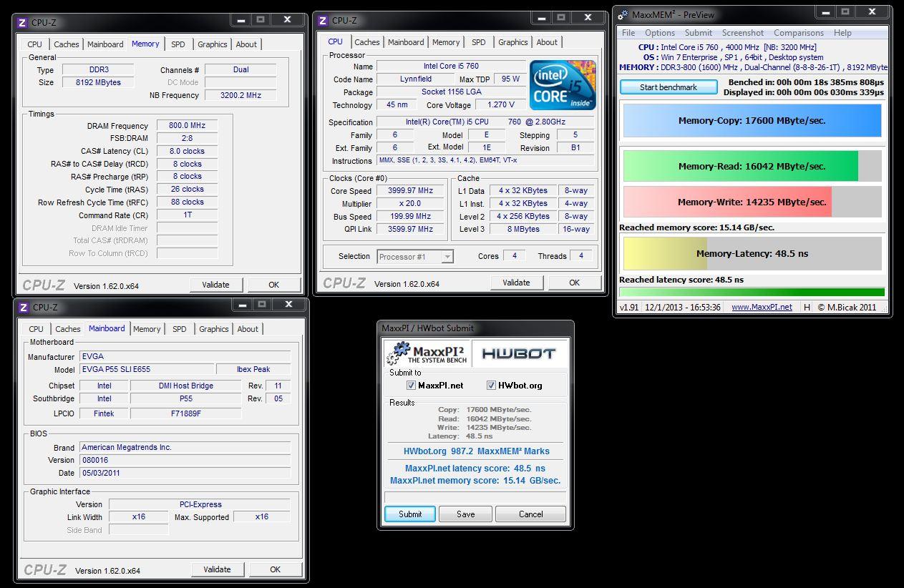Open the Help menu in MaxxMEM²
The height and width of the screenshot is (588, 904).
point(842,33)
